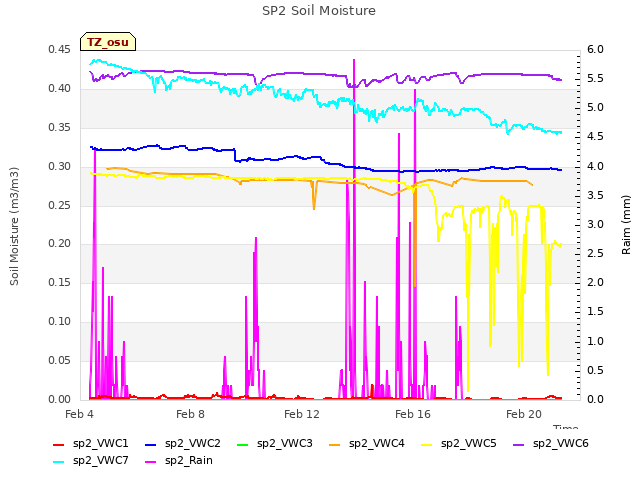The image size is (640, 480).
Task: Click the 0.45 left axis value
Action: (60, 49)
